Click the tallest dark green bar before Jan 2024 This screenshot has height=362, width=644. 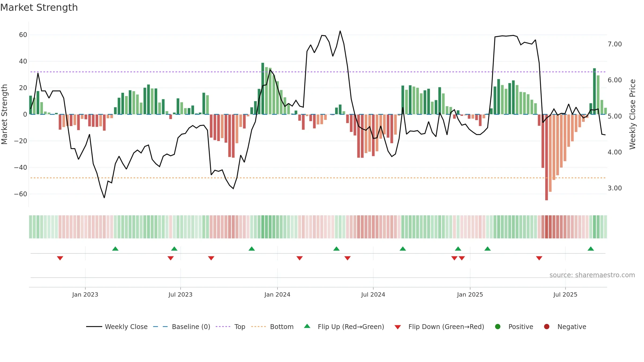[263, 88]
